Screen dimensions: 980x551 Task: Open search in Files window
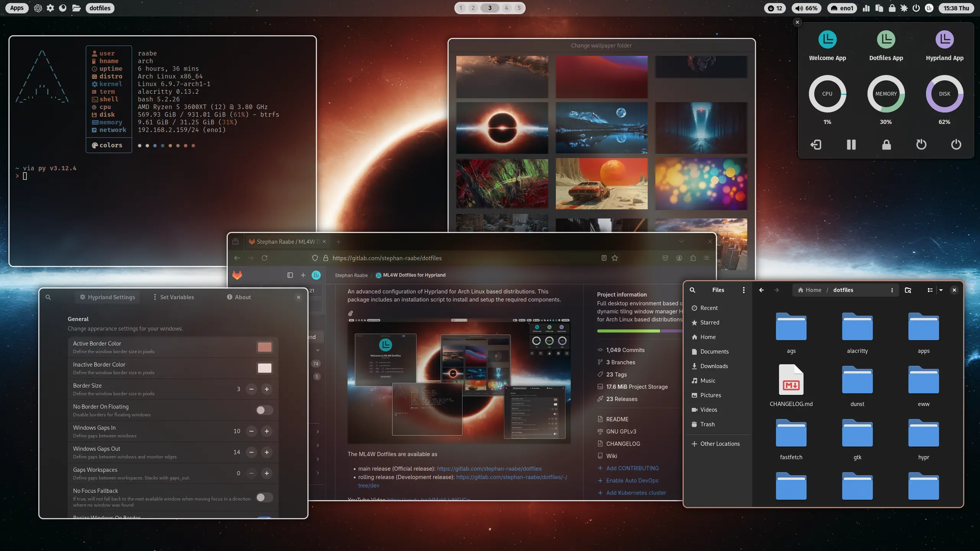[x=693, y=290]
